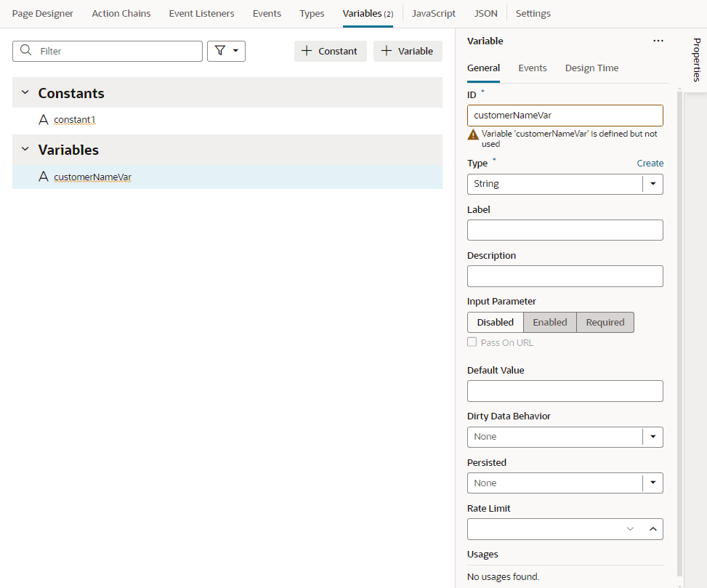
Task: Collapse the Constants section
Action: [24, 93]
